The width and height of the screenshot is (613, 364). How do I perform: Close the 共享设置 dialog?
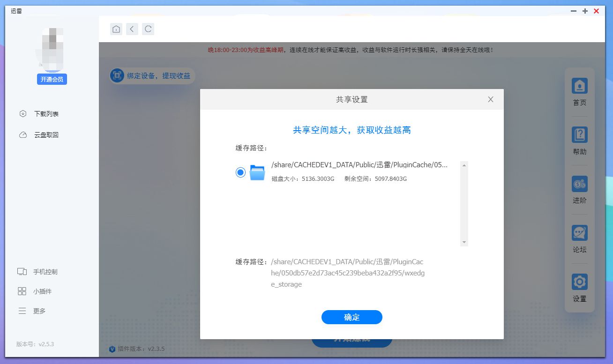point(491,99)
